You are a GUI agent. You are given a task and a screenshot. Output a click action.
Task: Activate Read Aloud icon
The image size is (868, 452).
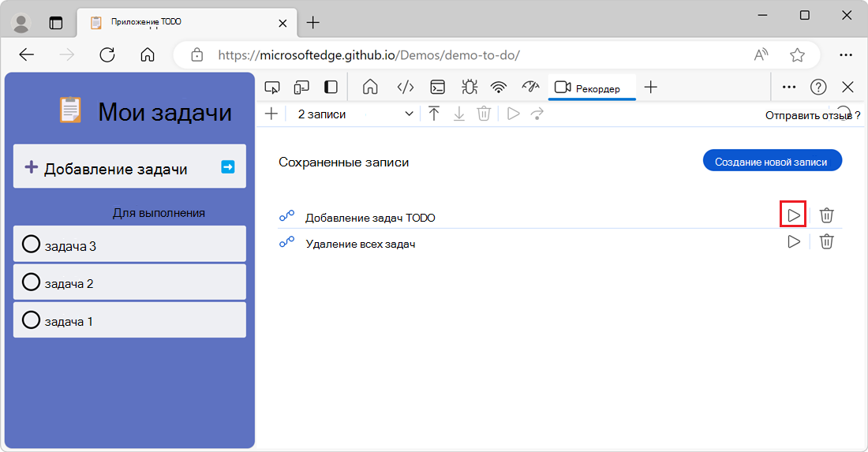[x=761, y=54]
